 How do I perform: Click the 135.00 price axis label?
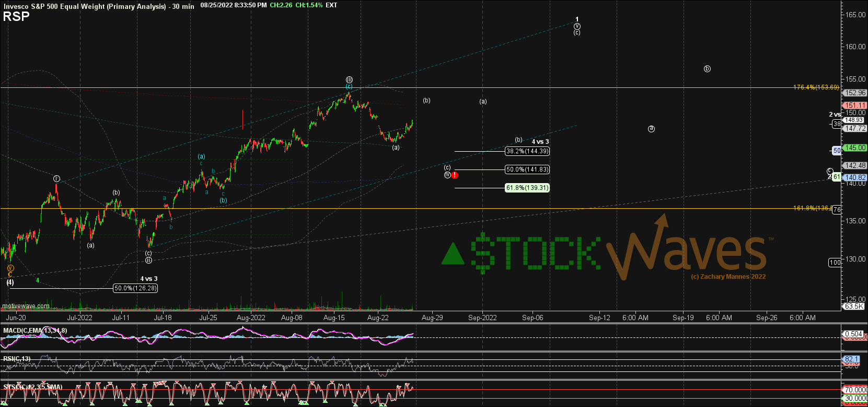[x=856, y=221]
